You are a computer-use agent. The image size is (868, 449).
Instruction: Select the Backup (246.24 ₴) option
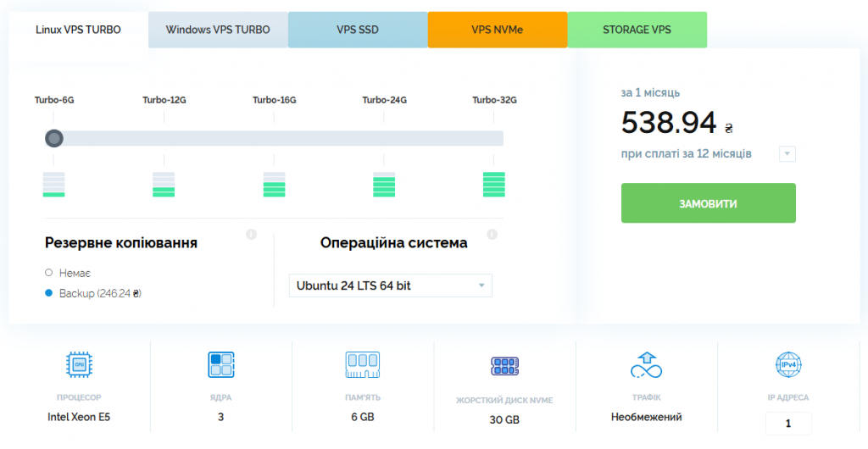pyautogui.click(x=93, y=294)
